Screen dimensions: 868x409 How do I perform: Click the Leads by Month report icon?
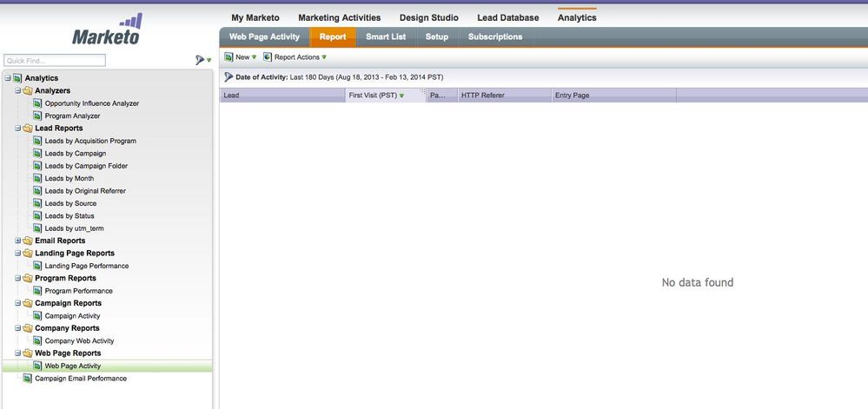[x=37, y=178]
